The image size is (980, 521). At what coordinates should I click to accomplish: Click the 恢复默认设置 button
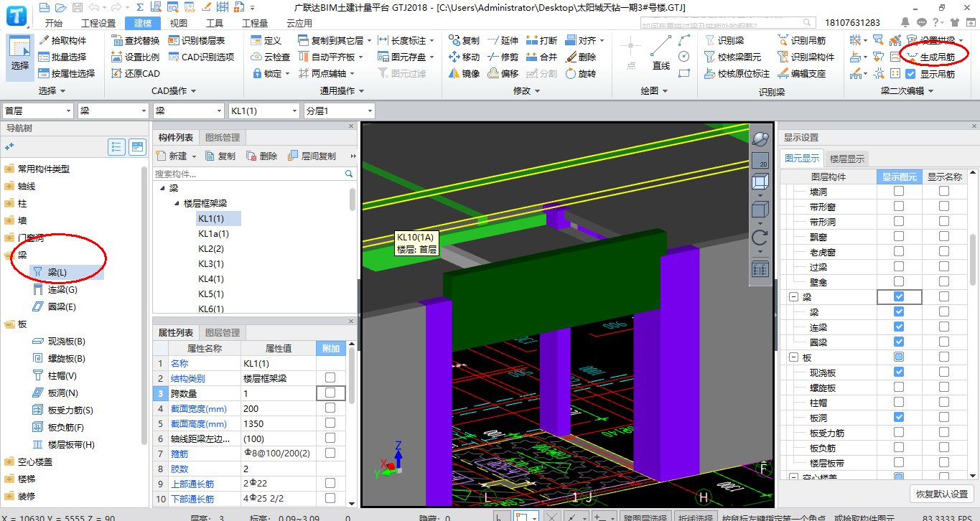coord(941,494)
